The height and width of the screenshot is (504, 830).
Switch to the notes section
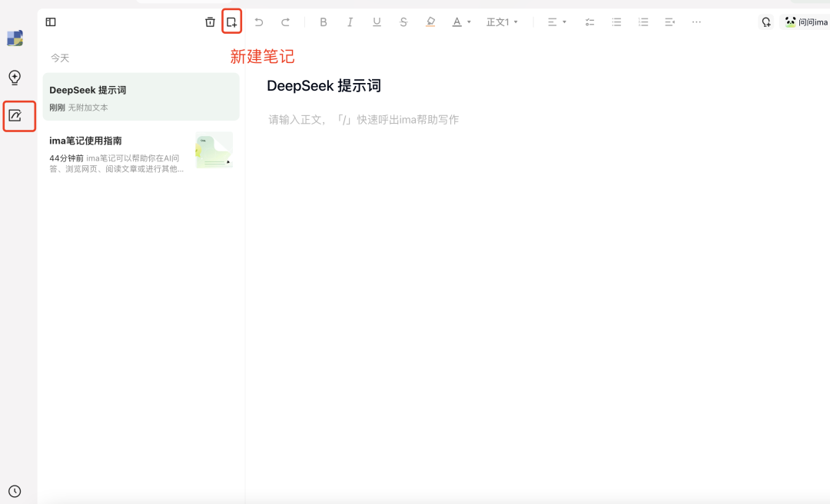[x=15, y=115]
